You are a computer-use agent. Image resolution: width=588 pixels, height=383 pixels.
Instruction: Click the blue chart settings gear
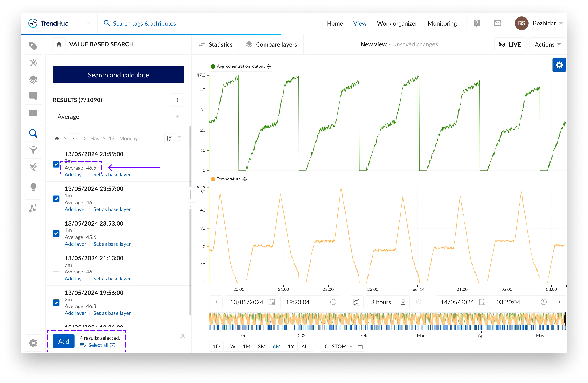[x=559, y=65]
